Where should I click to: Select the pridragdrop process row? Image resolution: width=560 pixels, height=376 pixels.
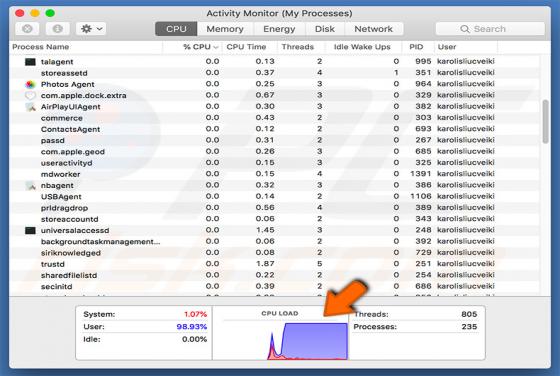coord(274,208)
